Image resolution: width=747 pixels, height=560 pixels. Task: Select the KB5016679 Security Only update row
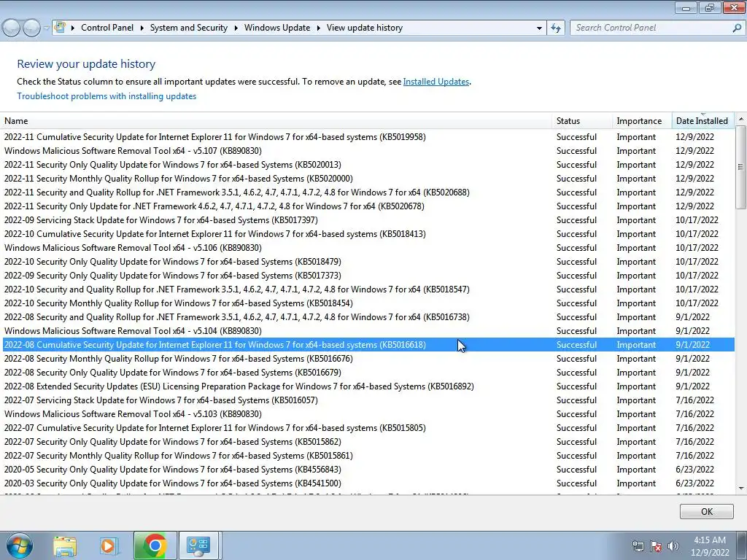[368, 373]
